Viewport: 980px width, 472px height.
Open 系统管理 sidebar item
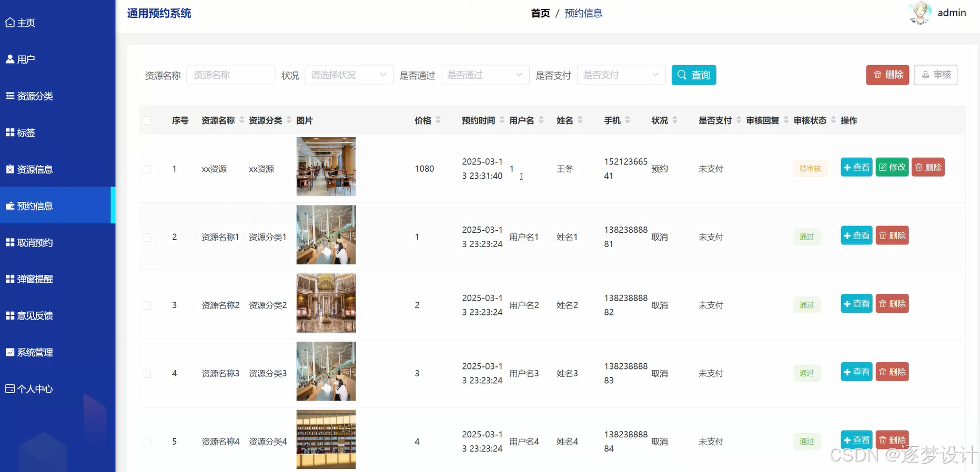pyautogui.click(x=57, y=353)
